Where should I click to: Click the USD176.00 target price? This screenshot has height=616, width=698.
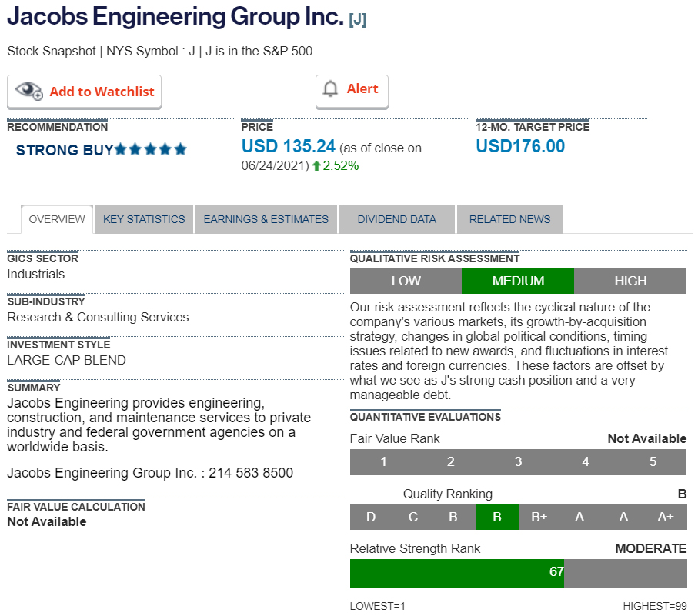click(520, 146)
